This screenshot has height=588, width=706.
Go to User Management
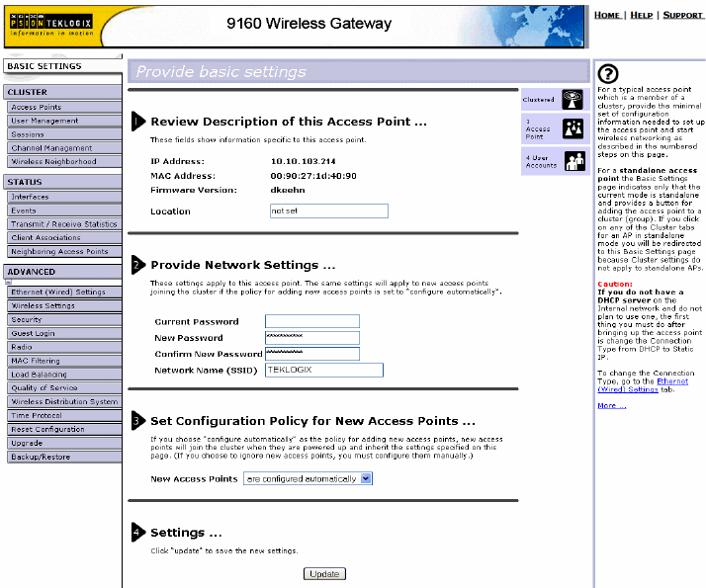(64, 121)
